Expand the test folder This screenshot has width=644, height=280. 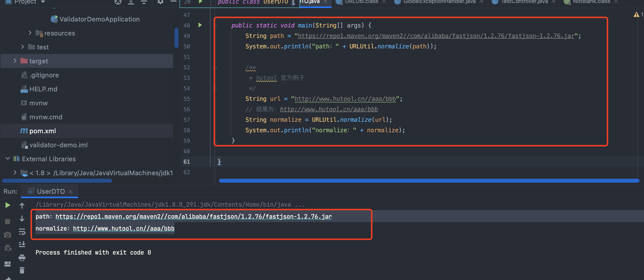[22, 47]
